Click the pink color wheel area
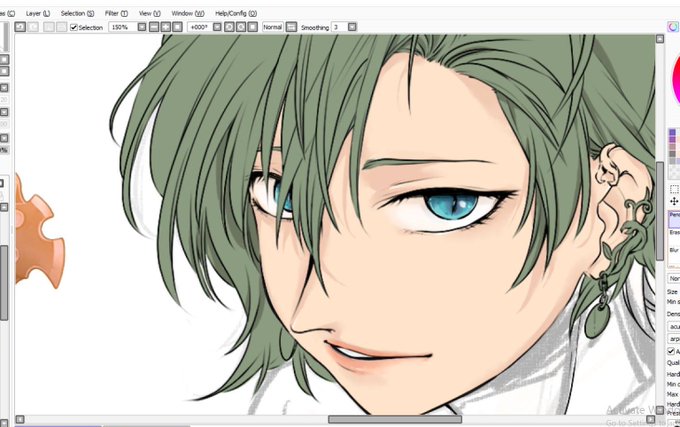 coord(676,82)
